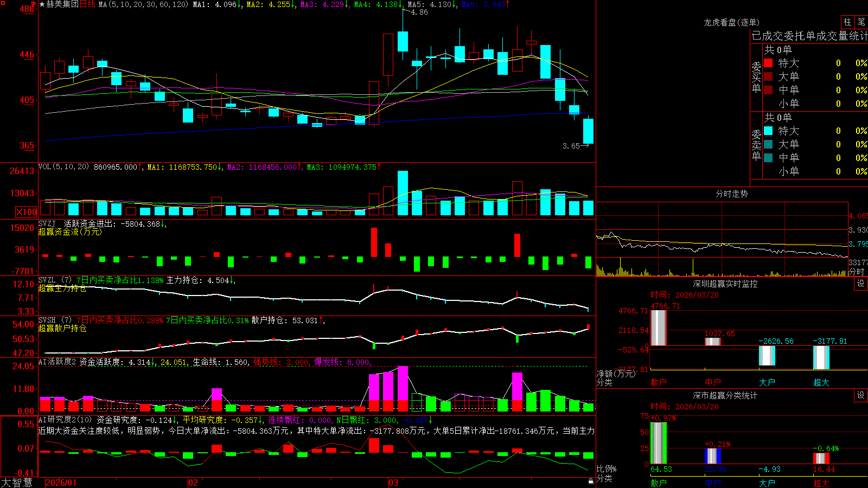Viewport: 868px width, 488px height.
Task: Click the 主力持仓: 4.504 value
Action: 201,280
